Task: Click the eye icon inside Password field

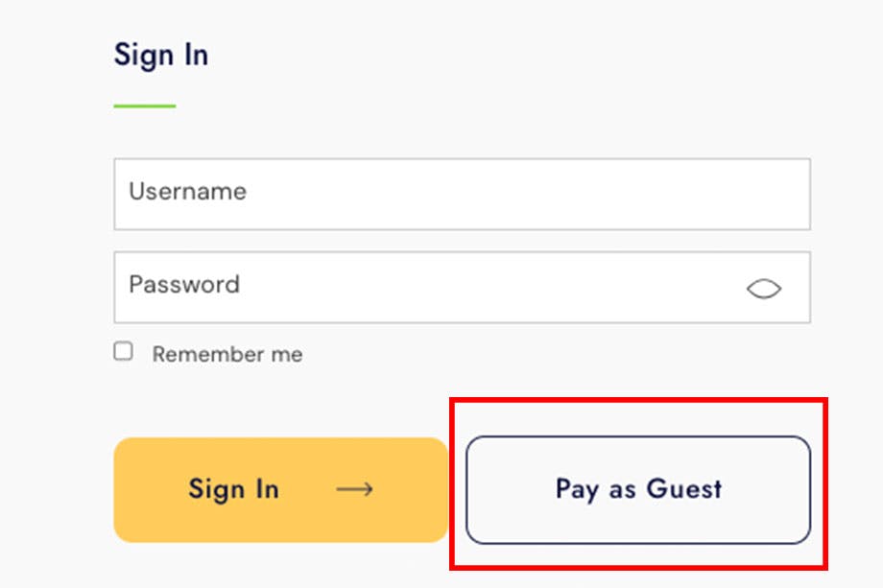Action: (764, 288)
